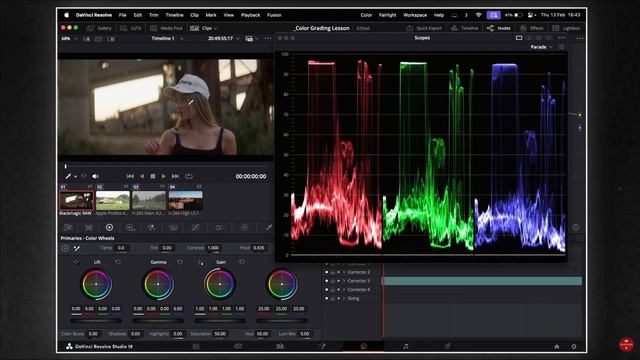Select the Lift black point picker
The height and width of the screenshot is (360, 640).
pos(76,262)
